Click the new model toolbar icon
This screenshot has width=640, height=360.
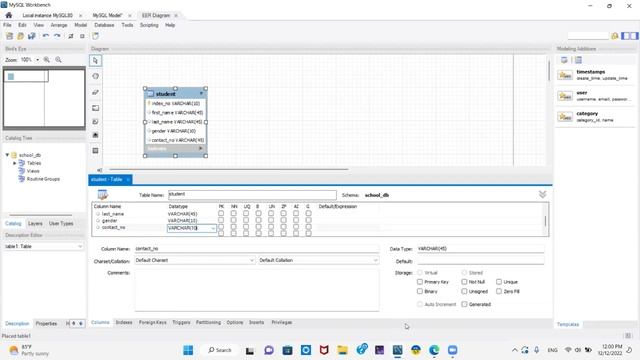(x=9, y=36)
